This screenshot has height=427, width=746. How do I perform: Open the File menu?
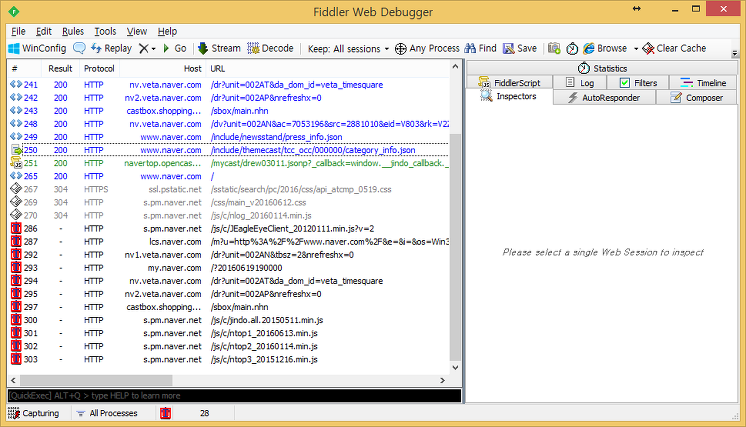pos(18,31)
